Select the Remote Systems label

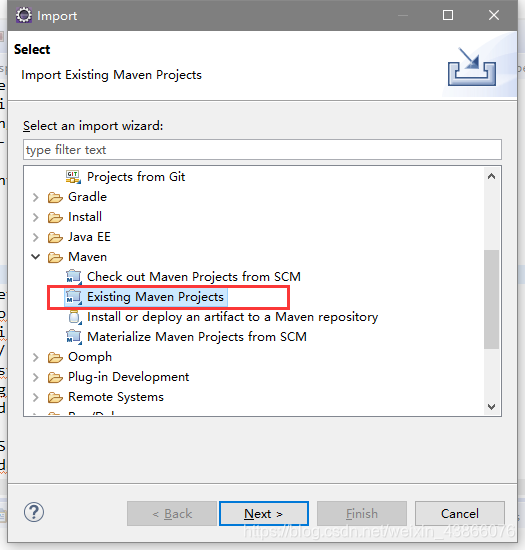click(x=116, y=397)
